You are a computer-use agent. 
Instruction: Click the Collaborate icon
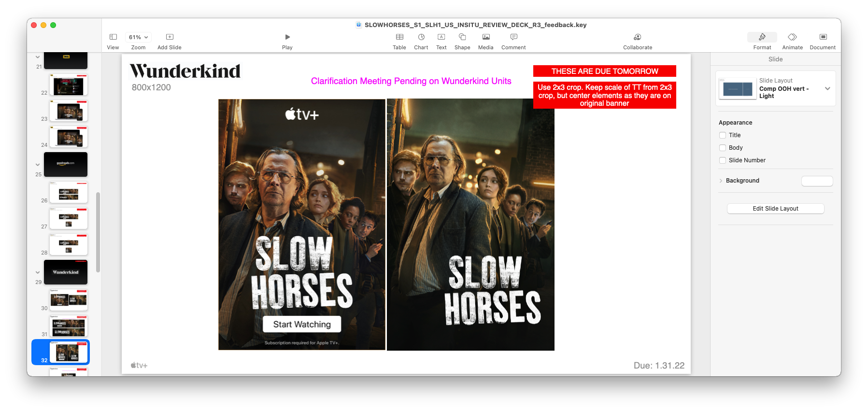[638, 37]
